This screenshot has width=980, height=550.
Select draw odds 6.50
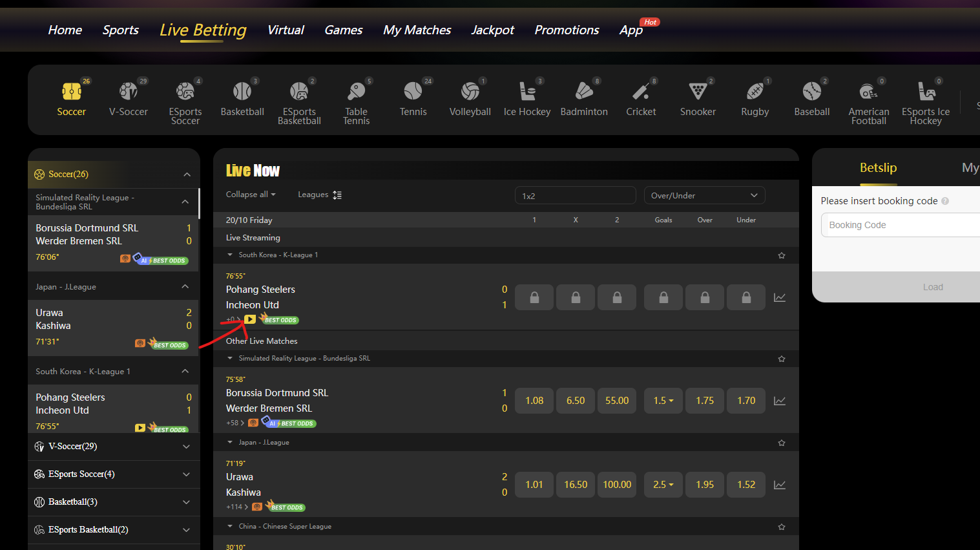point(576,401)
